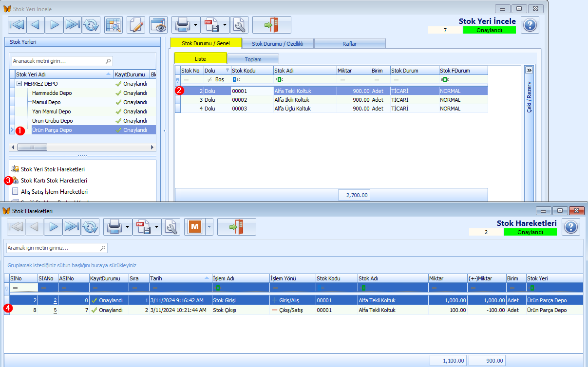This screenshot has height=367, width=588.
Task: Go to next record in Stok Yeri İncele
Action: 54,24
